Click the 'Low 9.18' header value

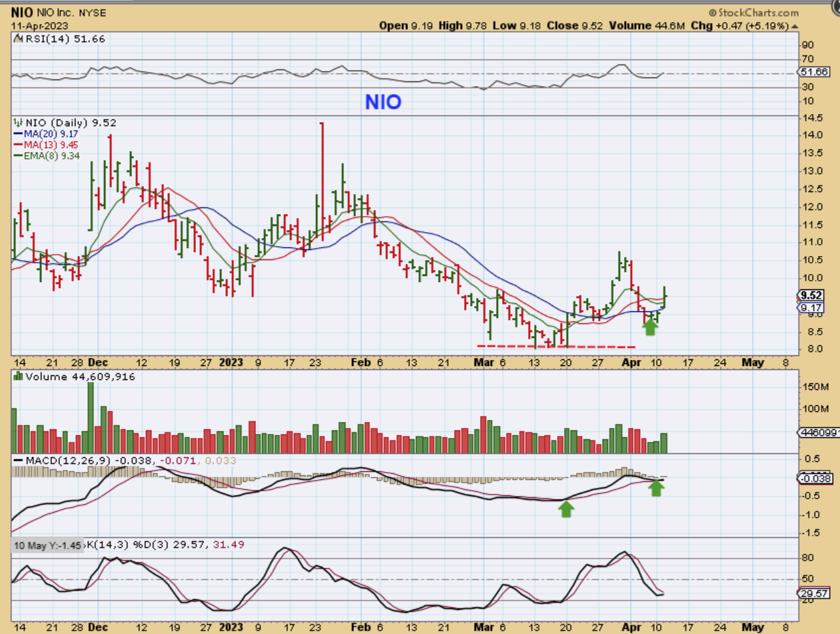pyautogui.click(x=517, y=25)
